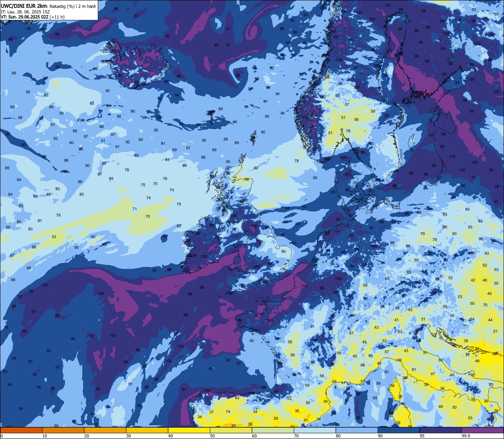Click the '46' humidity value on the map
504x439 pixels.
pyautogui.click(x=477, y=361)
